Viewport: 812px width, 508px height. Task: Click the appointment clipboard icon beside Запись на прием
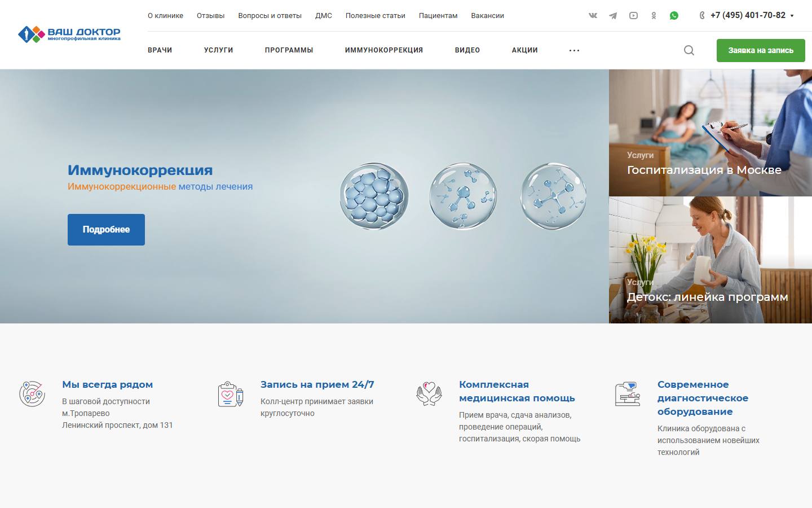pos(231,394)
